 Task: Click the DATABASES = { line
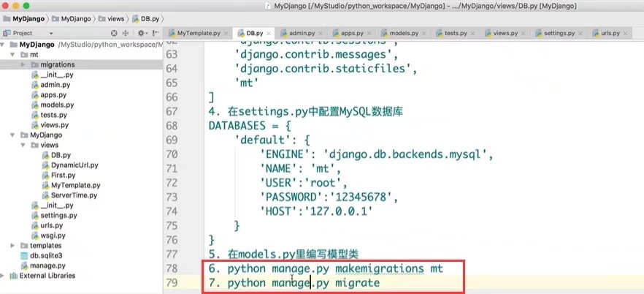[x=249, y=125]
